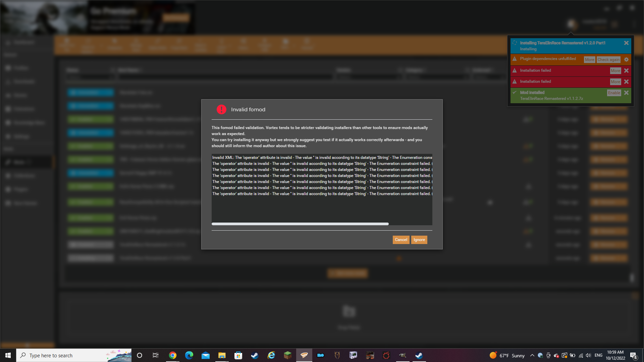Switch to the Vortex app taskbar icon

304,355
